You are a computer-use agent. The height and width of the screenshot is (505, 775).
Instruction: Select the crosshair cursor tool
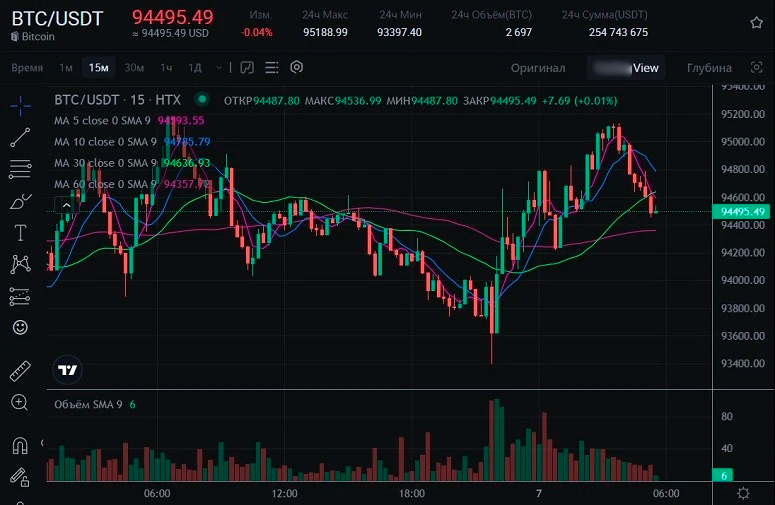[x=20, y=105]
